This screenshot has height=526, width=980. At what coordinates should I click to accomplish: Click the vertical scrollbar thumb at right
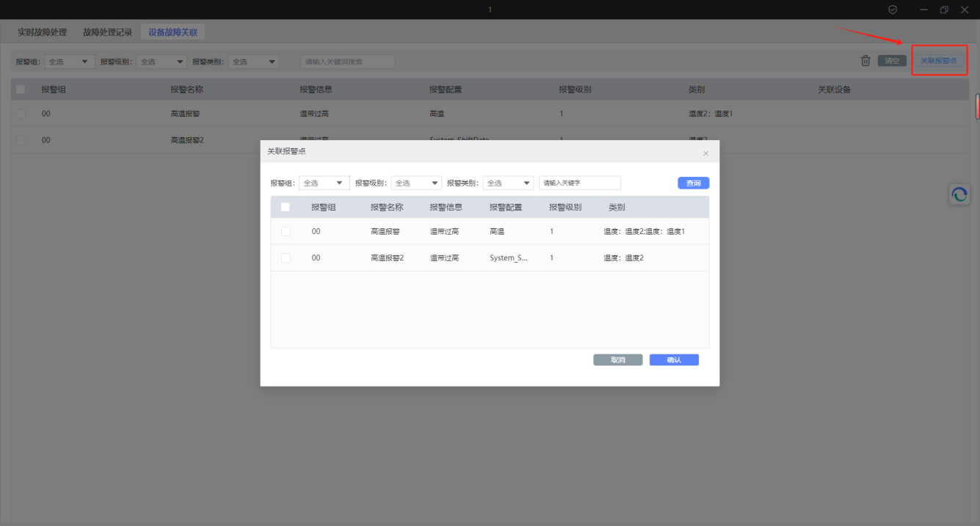[977, 106]
